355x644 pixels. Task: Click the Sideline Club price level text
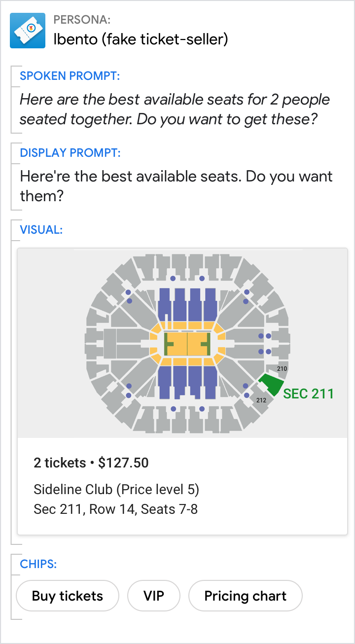click(x=116, y=490)
